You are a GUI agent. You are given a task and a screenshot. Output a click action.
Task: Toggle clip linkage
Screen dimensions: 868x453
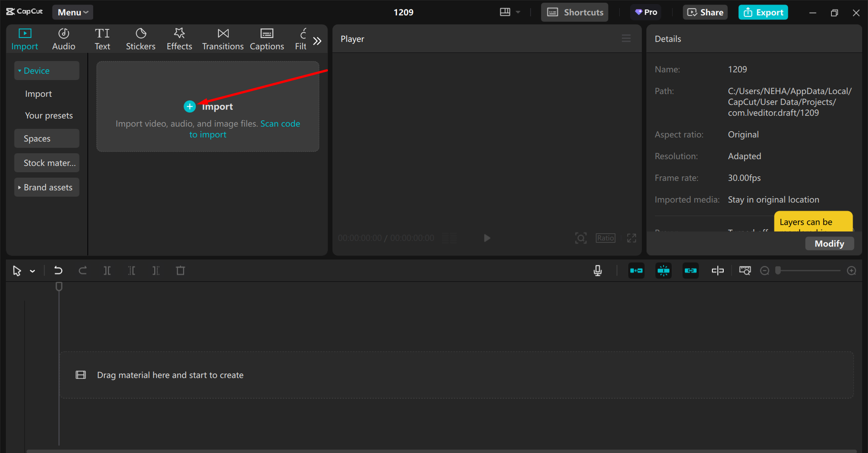[691, 270]
